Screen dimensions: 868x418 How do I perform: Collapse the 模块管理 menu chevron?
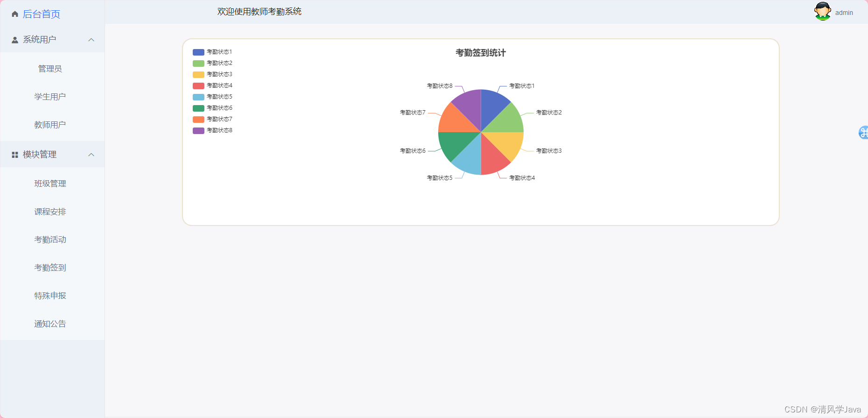pos(91,155)
